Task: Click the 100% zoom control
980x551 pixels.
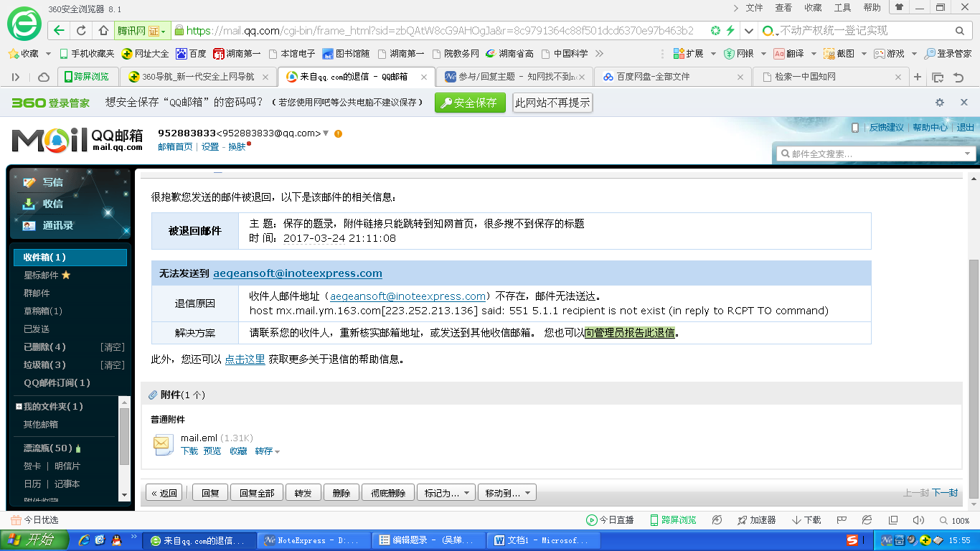Action: [955, 520]
